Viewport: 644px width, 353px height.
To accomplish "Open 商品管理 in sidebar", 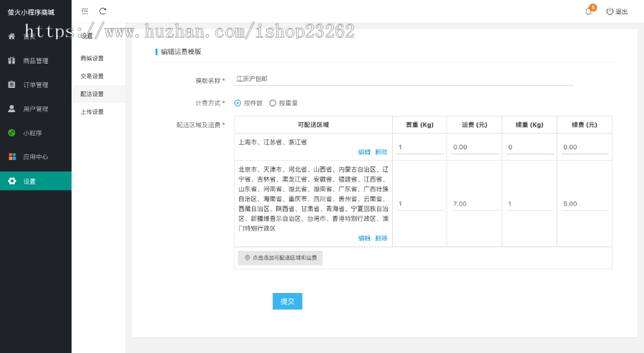I will coord(36,61).
